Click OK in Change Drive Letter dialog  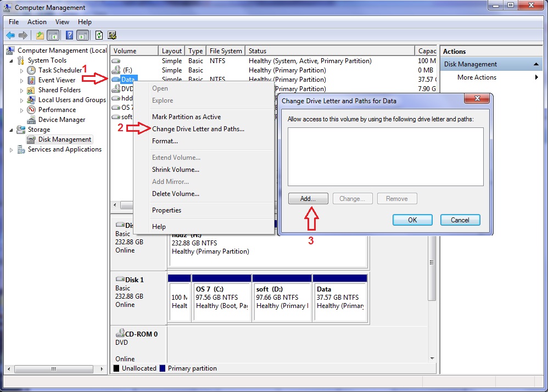tap(412, 220)
